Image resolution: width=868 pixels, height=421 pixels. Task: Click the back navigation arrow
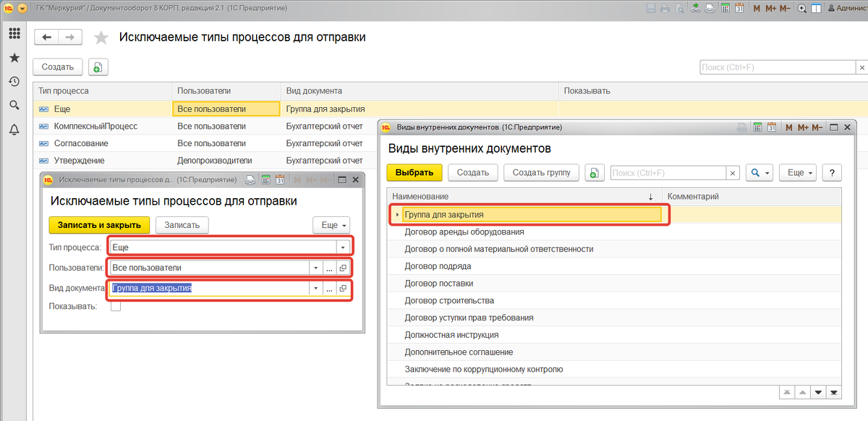coord(46,37)
